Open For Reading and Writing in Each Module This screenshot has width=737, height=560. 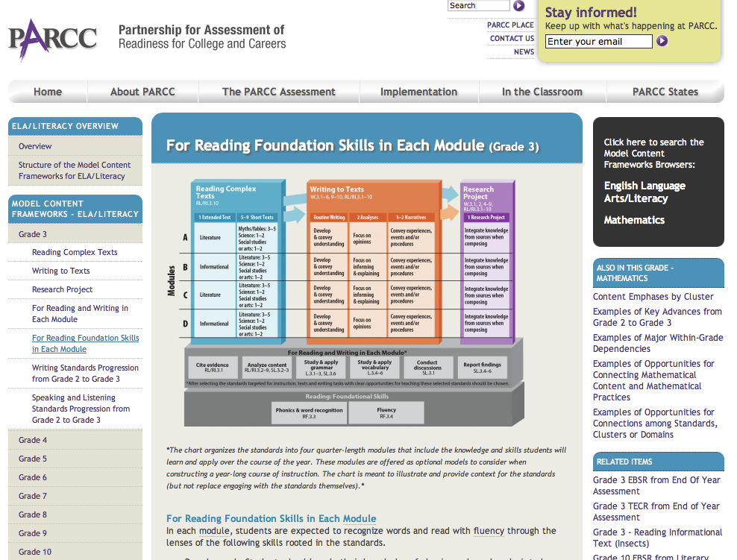click(x=80, y=313)
